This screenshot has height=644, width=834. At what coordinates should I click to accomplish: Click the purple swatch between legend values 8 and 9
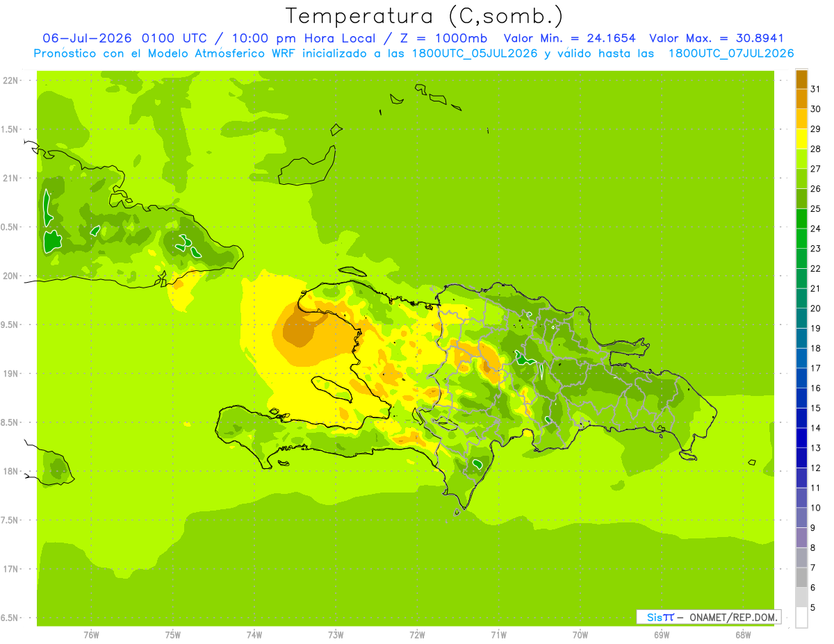pyautogui.click(x=801, y=538)
